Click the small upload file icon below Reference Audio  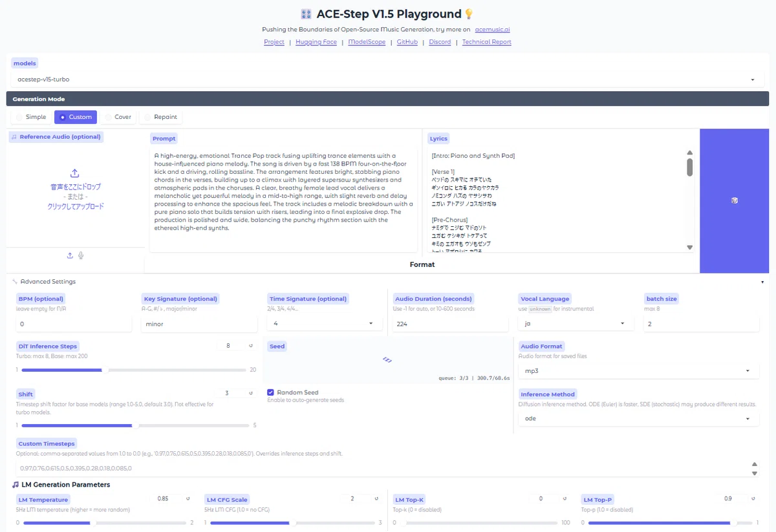coord(70,255)
